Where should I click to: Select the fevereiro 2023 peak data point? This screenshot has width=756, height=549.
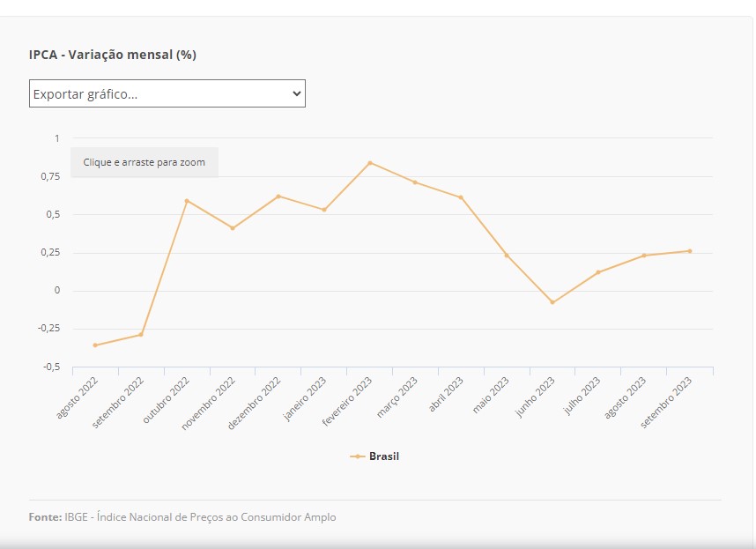(x=370, y=163)
